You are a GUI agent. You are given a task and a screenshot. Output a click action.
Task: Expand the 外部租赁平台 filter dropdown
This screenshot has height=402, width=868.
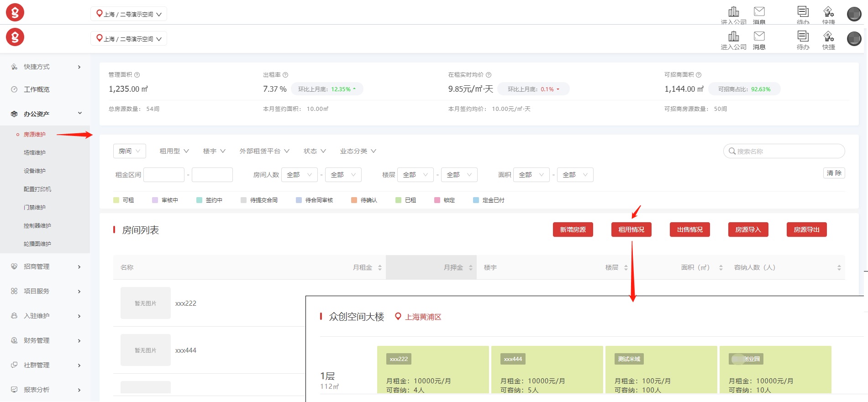click(264, 151)
